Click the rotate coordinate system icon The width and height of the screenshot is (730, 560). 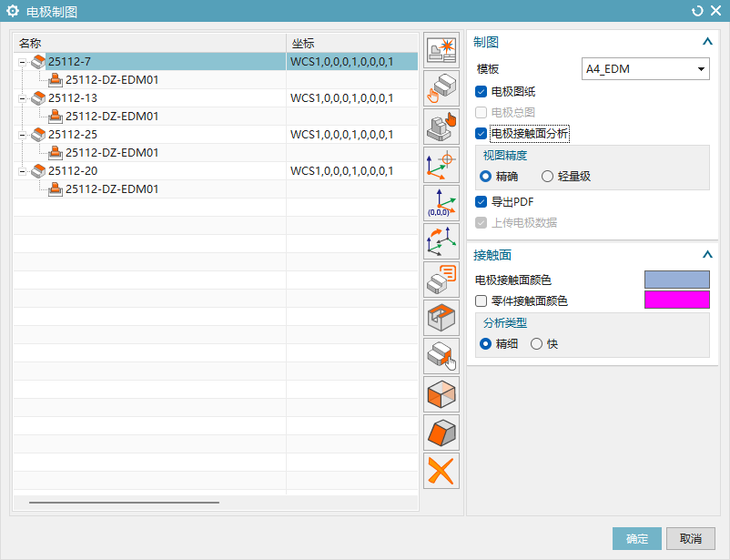(x=442, y=241)
